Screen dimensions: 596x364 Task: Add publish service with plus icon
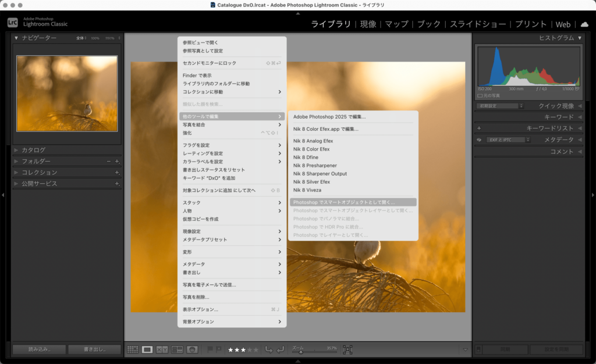(117, 184)
